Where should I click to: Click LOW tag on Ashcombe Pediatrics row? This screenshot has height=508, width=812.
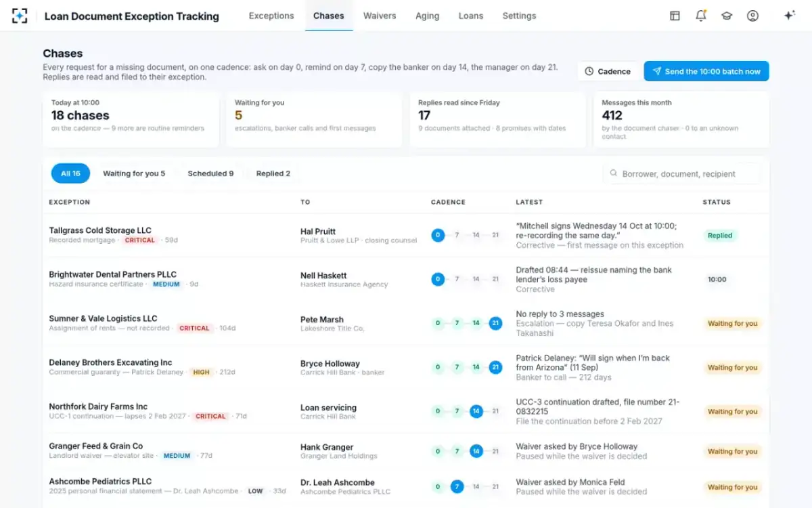255,491
